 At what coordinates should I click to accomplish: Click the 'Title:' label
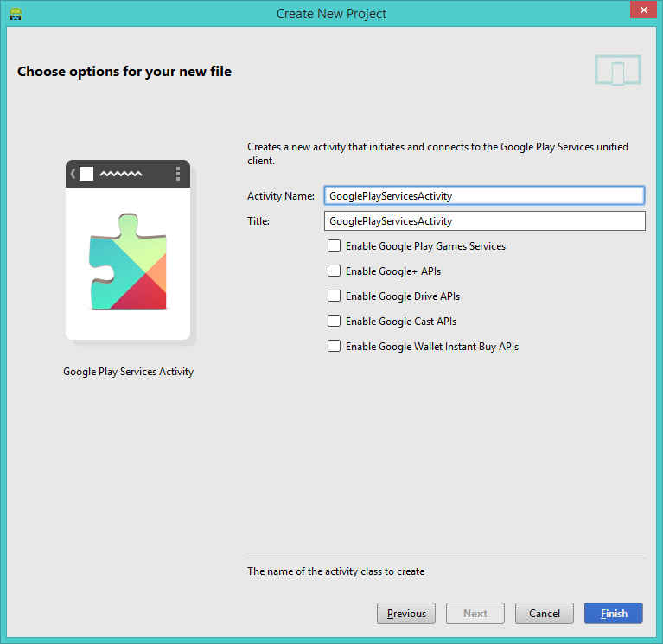[x=258, y=221]
